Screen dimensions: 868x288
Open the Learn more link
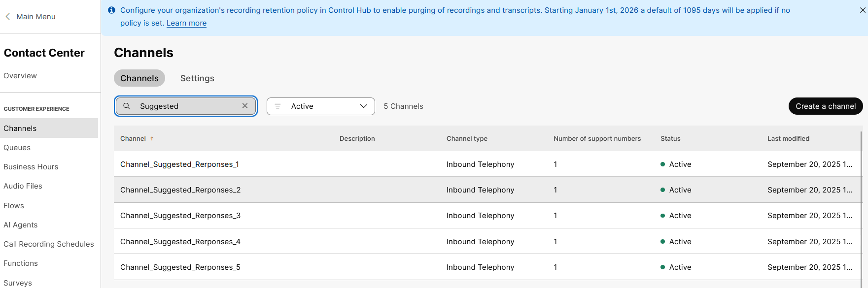coord(186,23)
